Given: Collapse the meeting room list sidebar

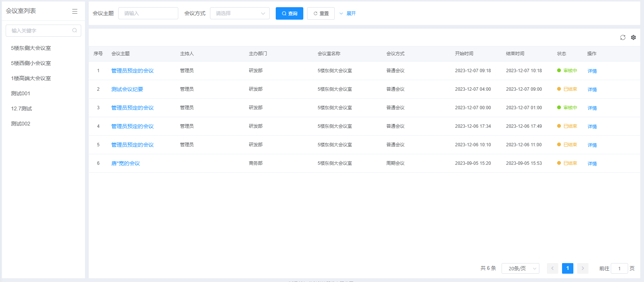Looking at the screenshot, I should [x=75, y=11].
